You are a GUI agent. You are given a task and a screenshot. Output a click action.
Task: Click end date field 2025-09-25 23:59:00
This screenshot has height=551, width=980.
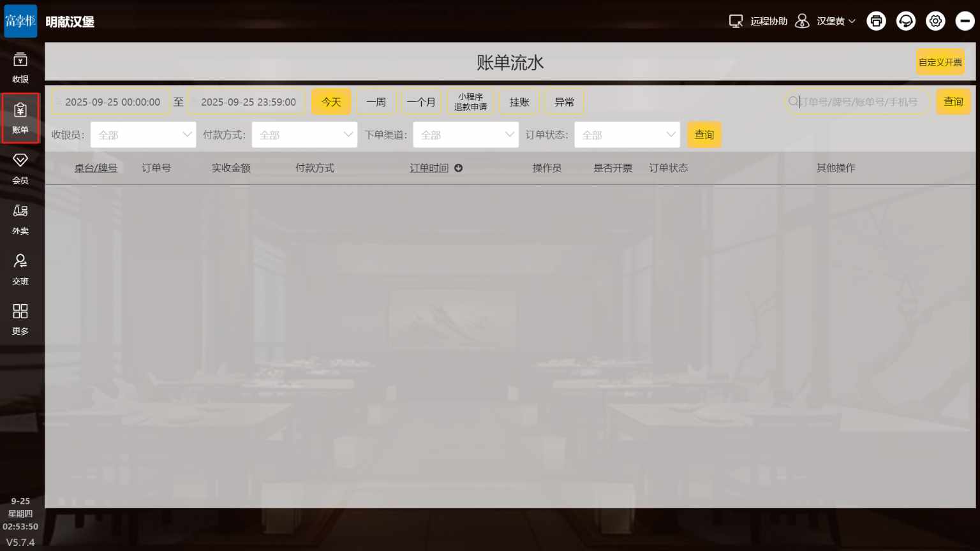click(x=247, y=102)
